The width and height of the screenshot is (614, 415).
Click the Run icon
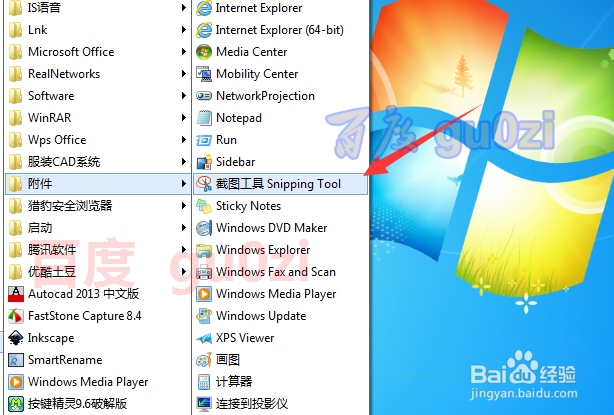tap(204, 140)
